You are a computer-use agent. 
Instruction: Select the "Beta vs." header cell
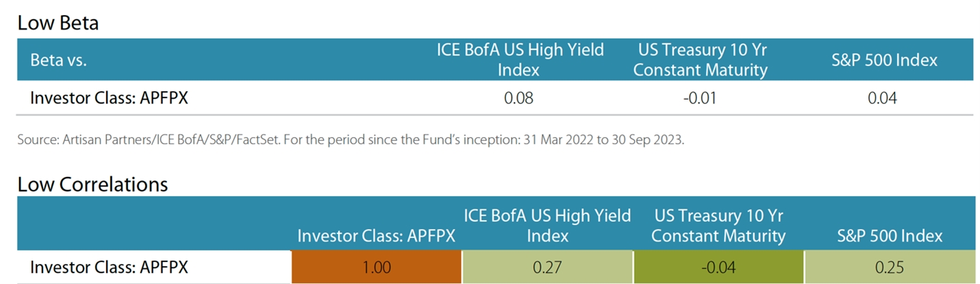(x=58, y=60)
